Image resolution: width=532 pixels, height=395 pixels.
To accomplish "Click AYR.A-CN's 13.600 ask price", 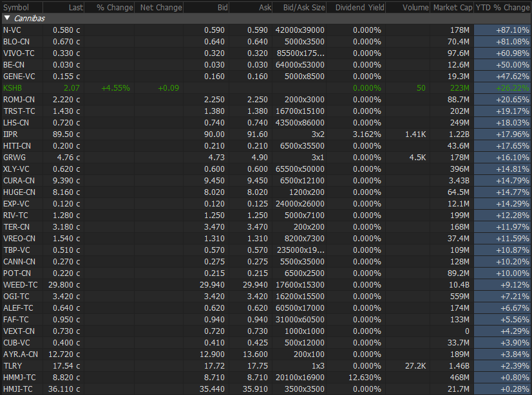I will pyautogui.click(x=255, y=354).
